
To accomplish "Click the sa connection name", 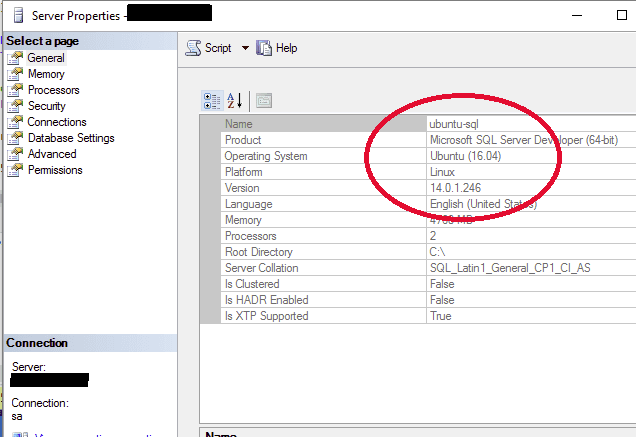I will 17,417.
